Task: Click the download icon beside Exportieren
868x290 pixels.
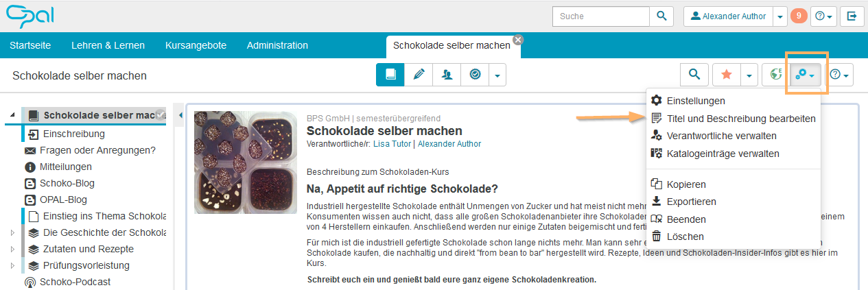Action: [x=657, y=202]
